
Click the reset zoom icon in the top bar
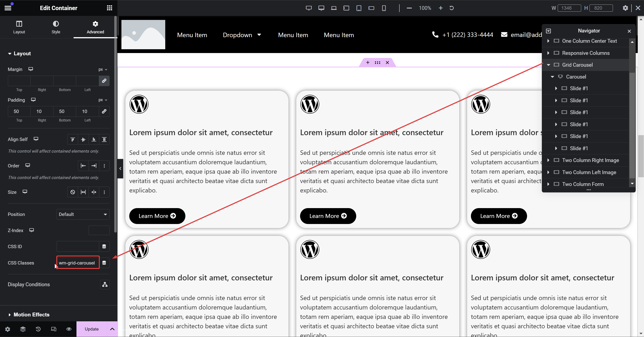click(451, 8)
